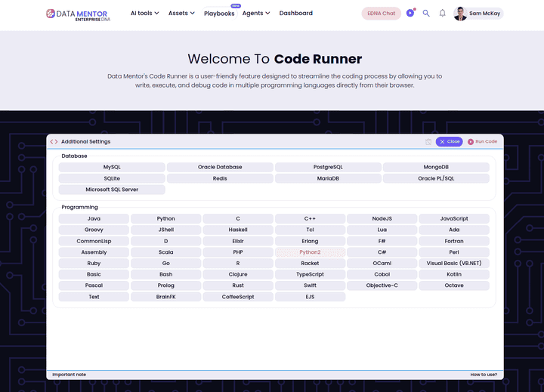Viewport: 544px width, 392px height.
Task: Click the clipboard icon next to Close
Action: tap(428, 142)
